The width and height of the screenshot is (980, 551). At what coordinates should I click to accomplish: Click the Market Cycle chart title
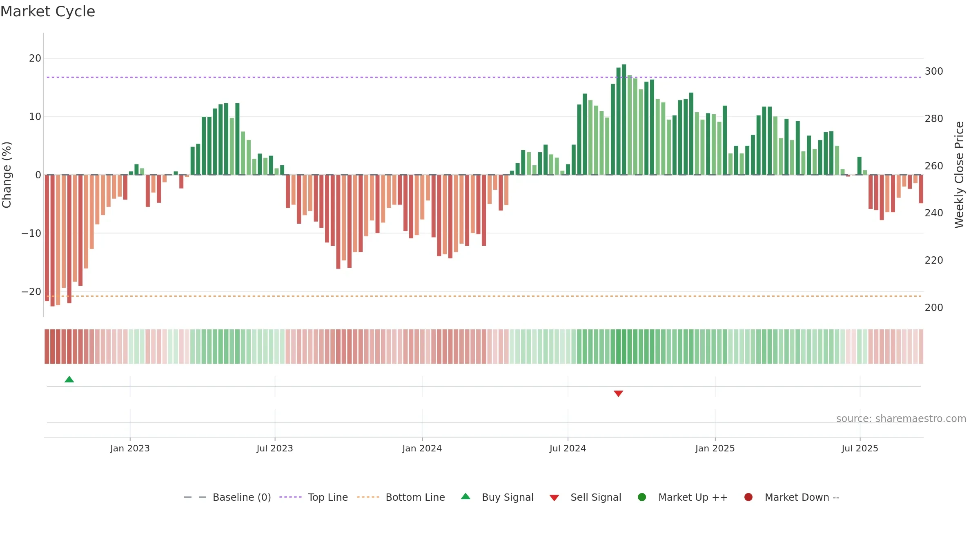tap(48, 11)
